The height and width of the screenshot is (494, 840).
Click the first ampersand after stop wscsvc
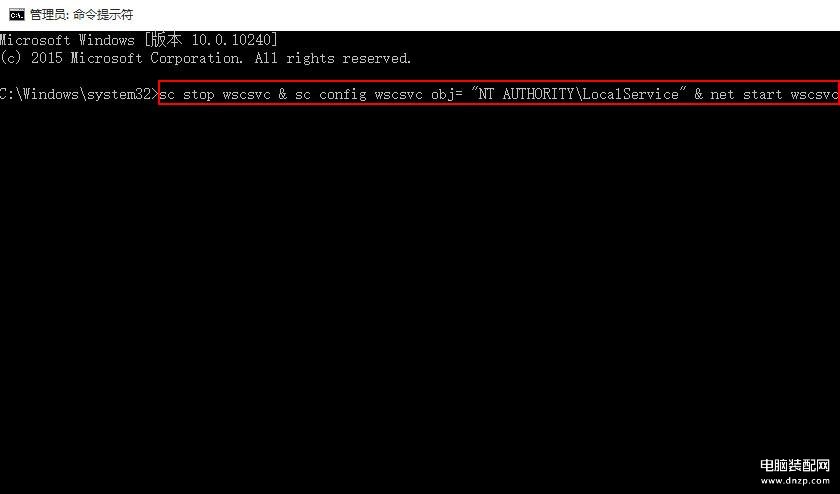[283, 94]
